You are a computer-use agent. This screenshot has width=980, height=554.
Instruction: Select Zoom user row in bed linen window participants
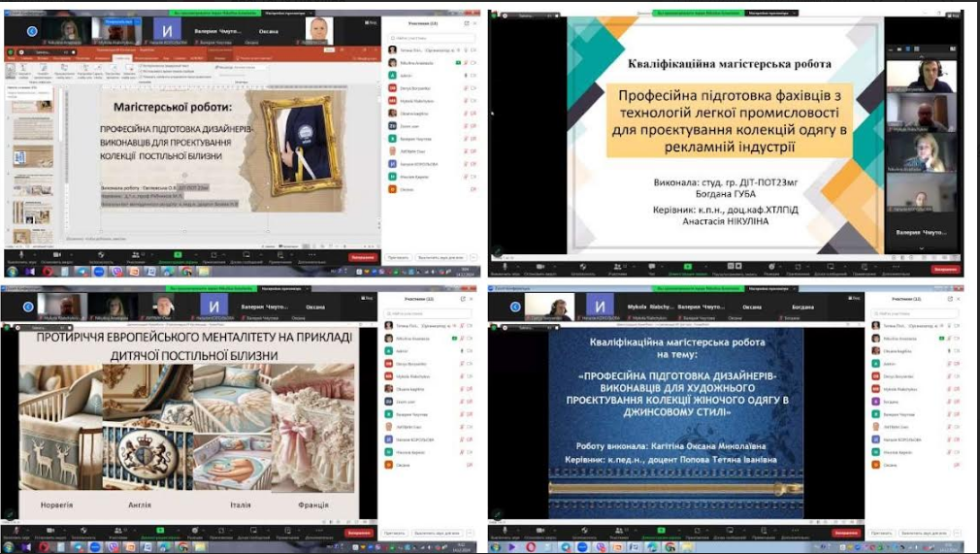(x=431, y=126)
